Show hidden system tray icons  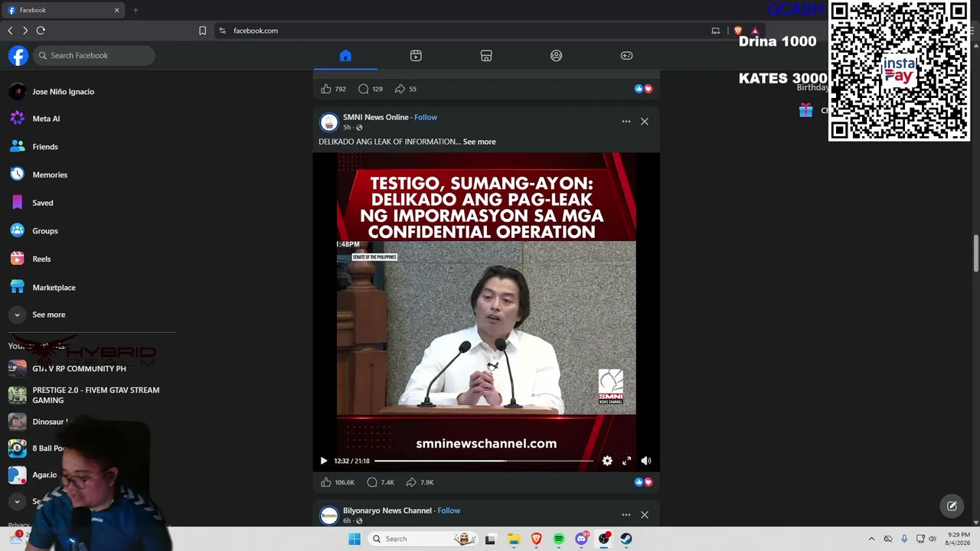click(871, 539)
